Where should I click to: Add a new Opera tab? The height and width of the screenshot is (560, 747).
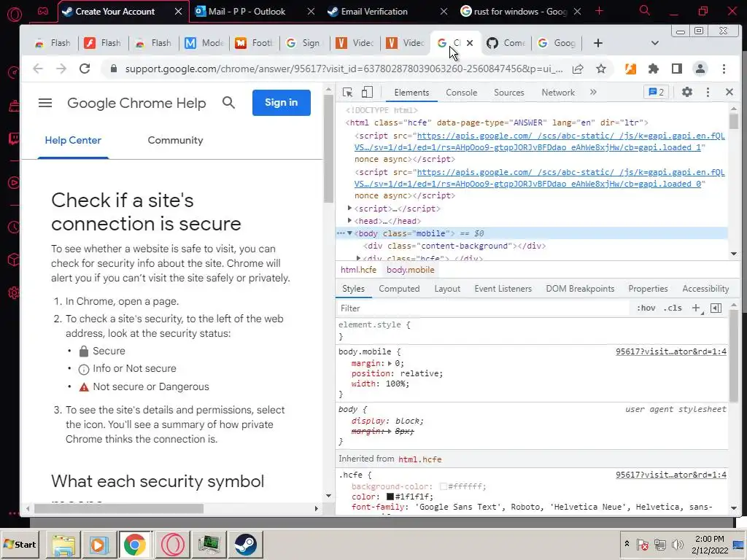click(600, 11)
